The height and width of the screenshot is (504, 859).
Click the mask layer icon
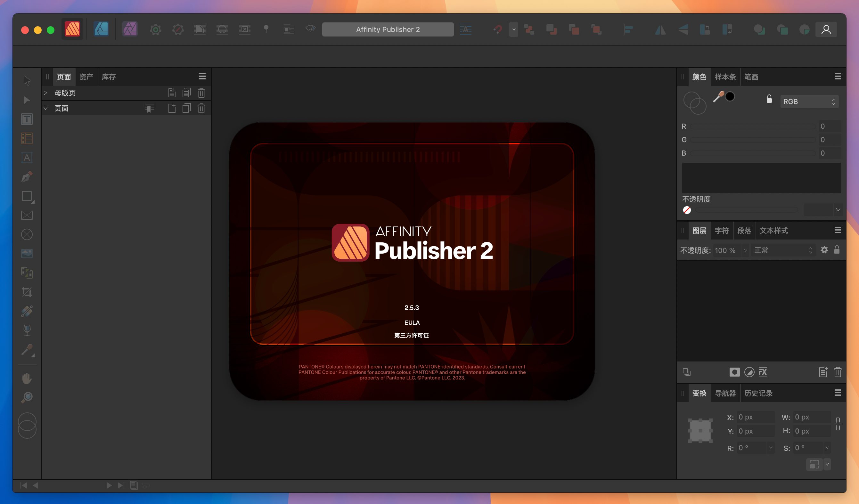[x=735, y=372]
